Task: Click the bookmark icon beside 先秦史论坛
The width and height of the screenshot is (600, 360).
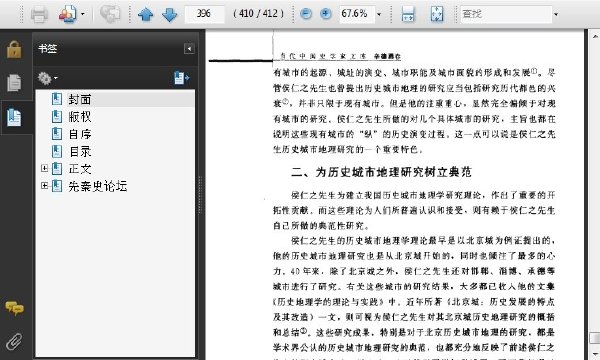Action: (x=57, y=186)
